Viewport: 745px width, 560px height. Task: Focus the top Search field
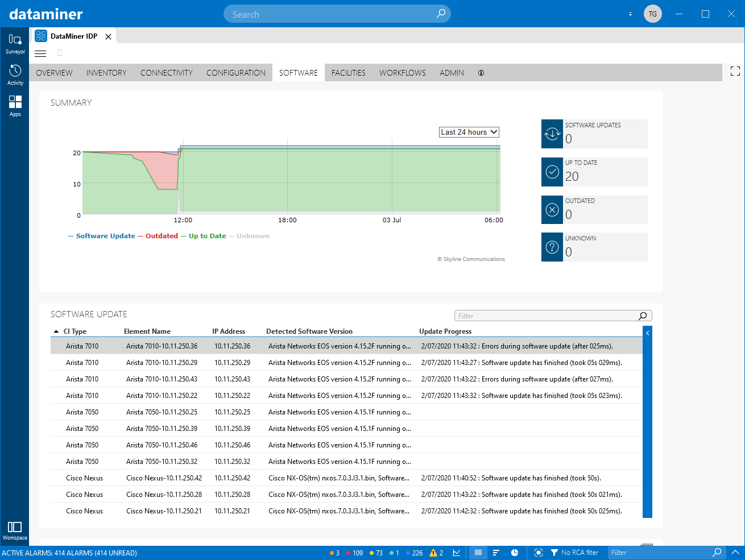(337, 14)
